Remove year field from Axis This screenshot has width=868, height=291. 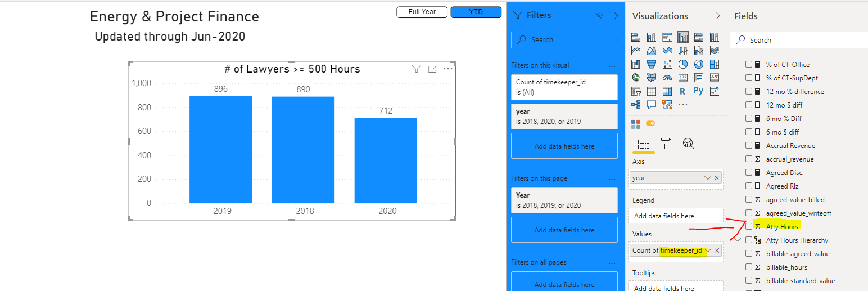(x=717, y=178)
